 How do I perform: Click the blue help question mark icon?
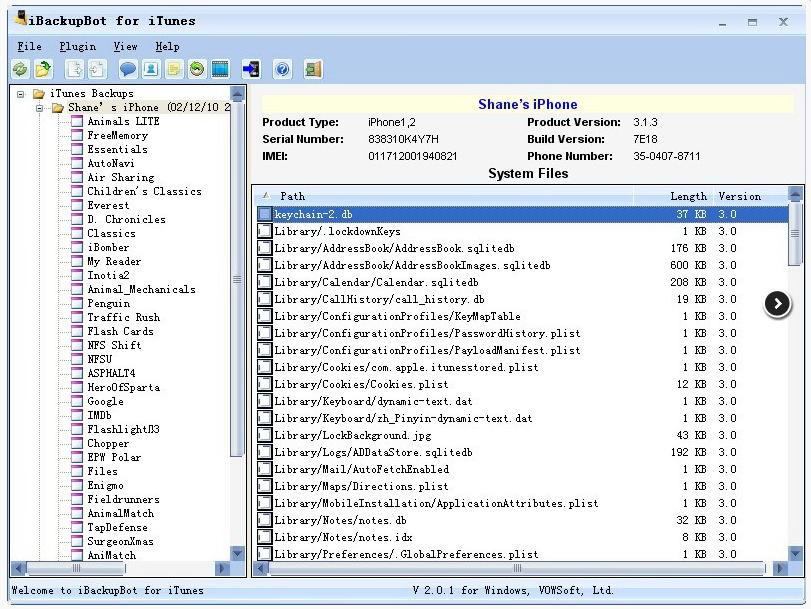tap(282, 69)
